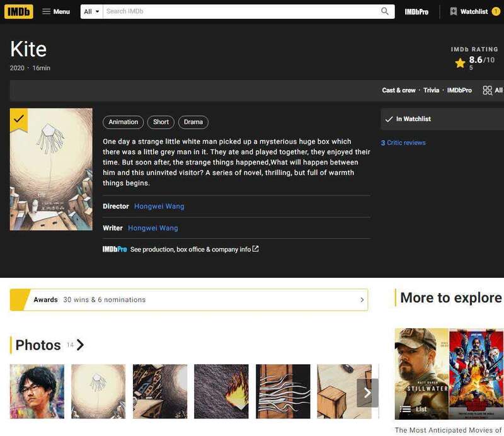Click the magnifying glass search icon
This screenshot has height=436, width=504.
(x=385, y=11)
